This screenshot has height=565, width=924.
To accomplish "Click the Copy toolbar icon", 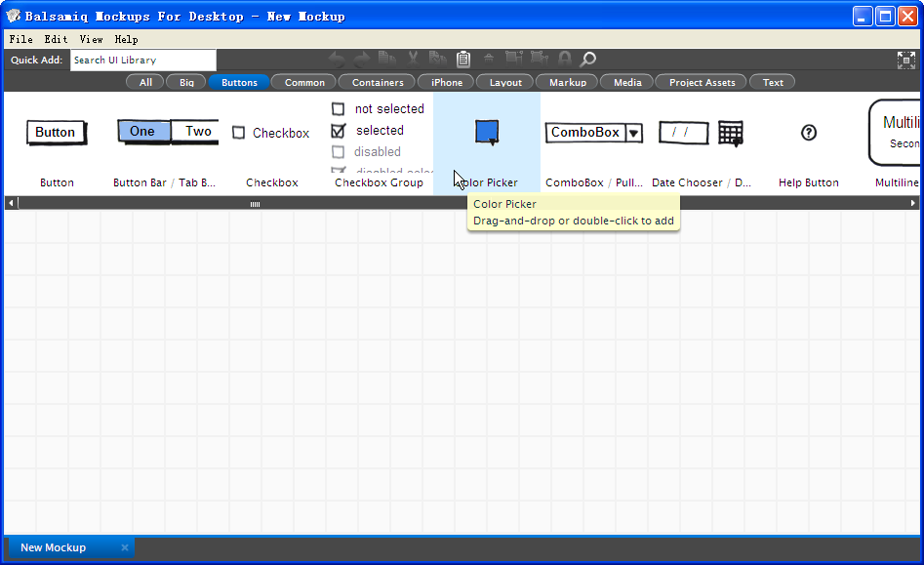I will [x=437, y=59].
